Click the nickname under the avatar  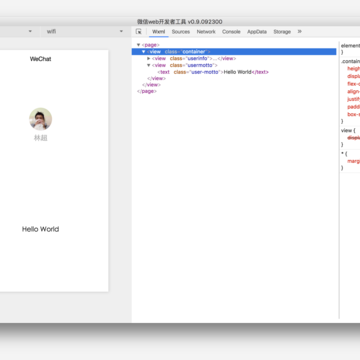(41, 138)
